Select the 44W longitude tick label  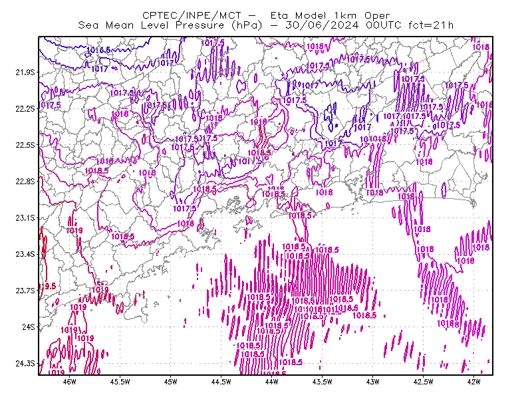[272, 382]
